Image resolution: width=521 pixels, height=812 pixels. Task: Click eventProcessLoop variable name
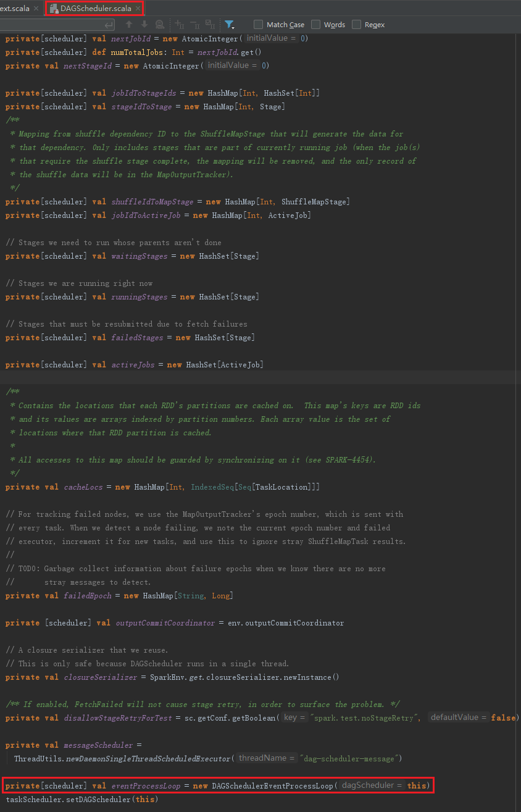pyautogui.click(x=146, y=785)
